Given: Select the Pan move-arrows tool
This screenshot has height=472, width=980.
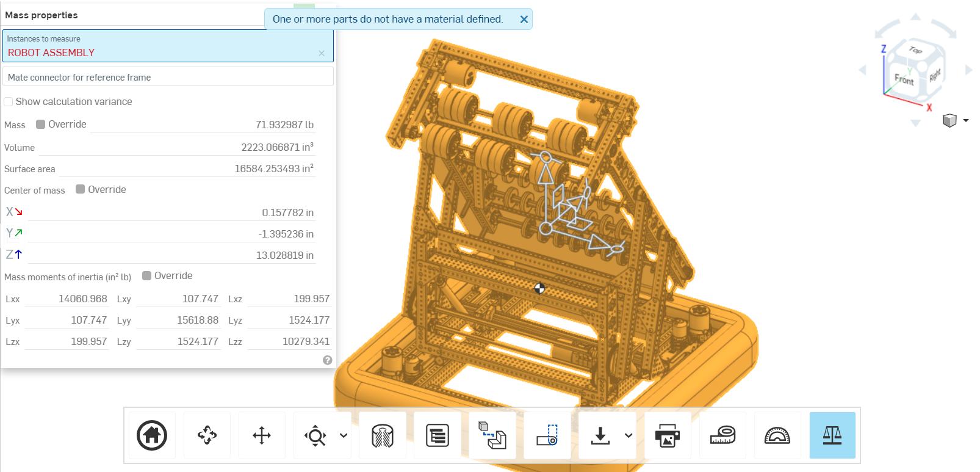Looking at the screenshot, I should tap(262, 435).
